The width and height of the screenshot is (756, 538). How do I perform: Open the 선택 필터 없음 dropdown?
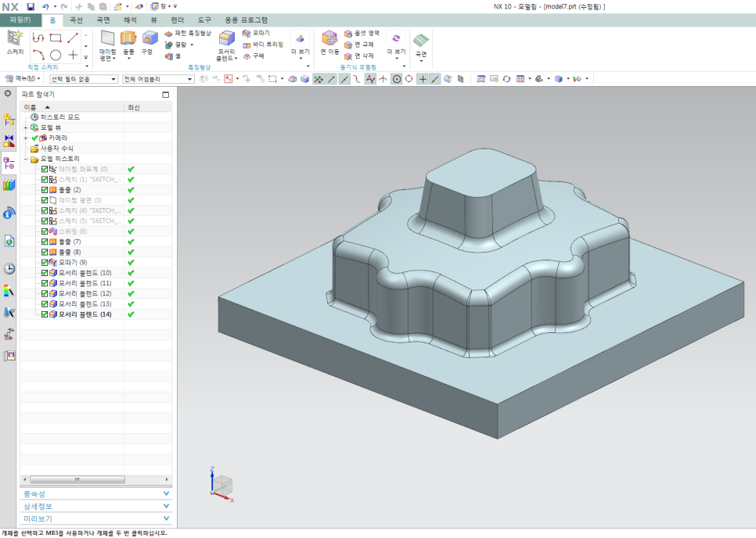(84, 79)
